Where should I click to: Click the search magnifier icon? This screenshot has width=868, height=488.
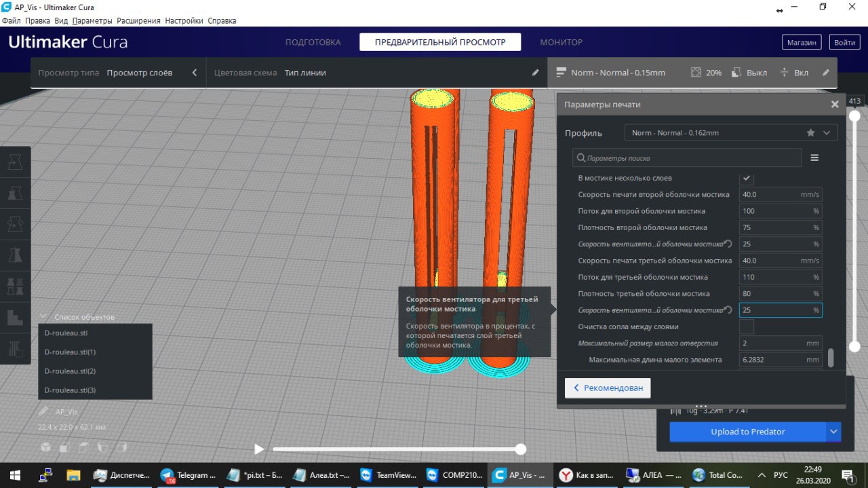581,158
